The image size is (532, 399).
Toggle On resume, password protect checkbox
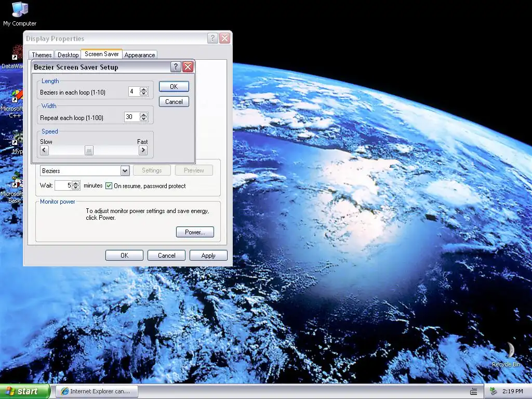109,185
